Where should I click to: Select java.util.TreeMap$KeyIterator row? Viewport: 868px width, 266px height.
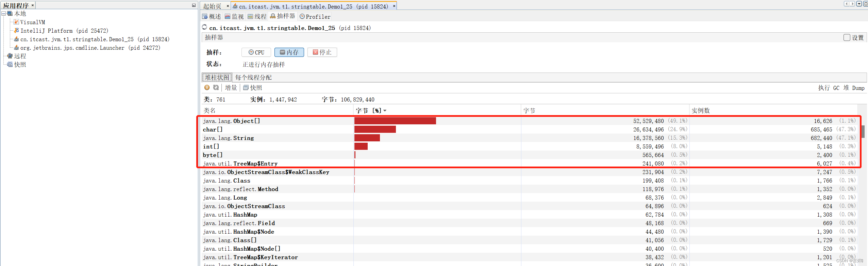[529, 257]
